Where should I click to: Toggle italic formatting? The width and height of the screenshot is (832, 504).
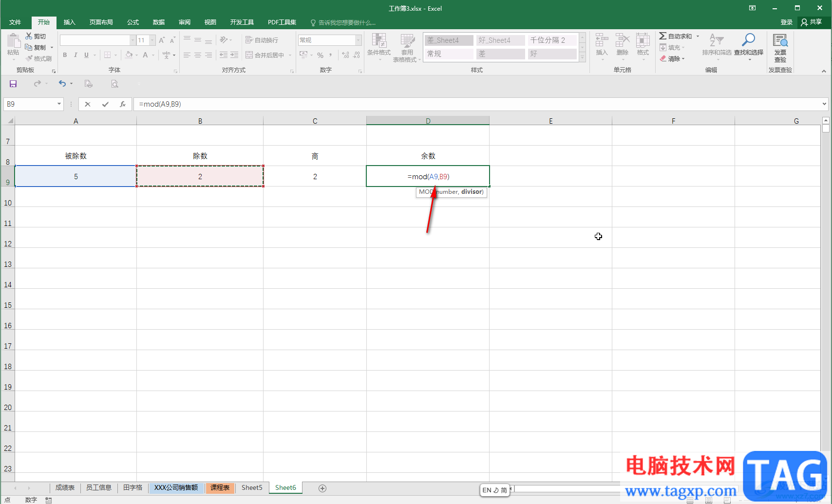pos(76,55)
